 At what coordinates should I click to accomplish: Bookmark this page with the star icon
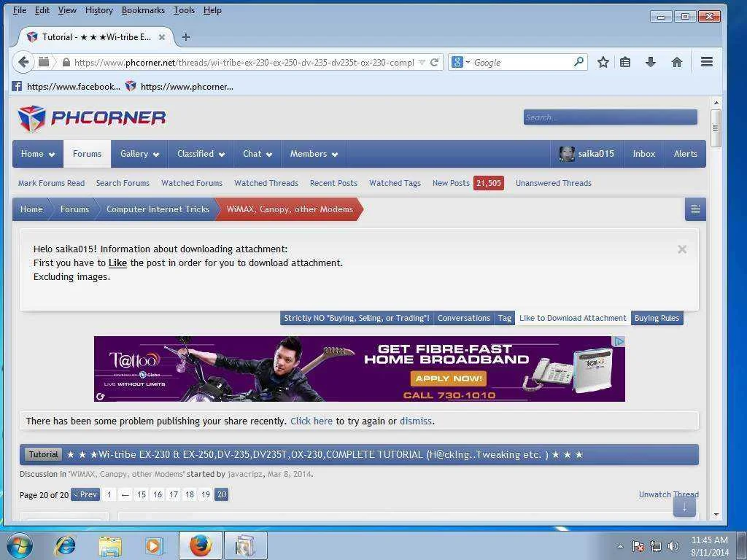click(x=603, y=63)
